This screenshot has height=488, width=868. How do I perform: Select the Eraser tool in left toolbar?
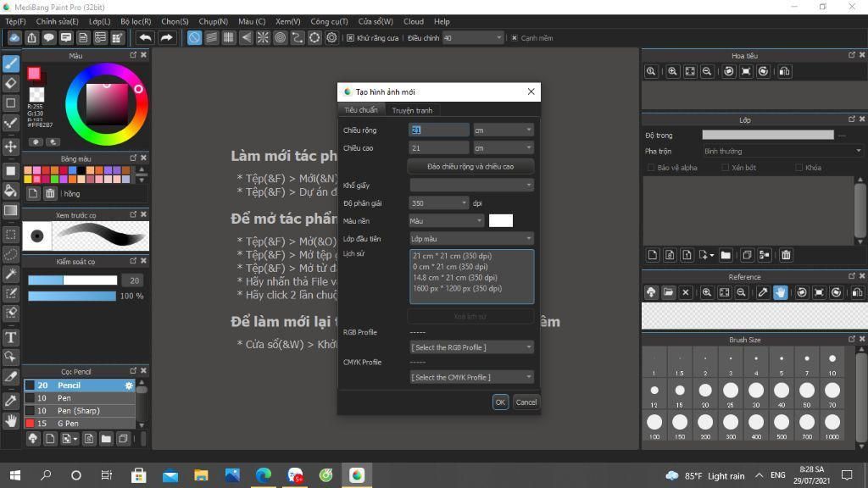[10, 83]
